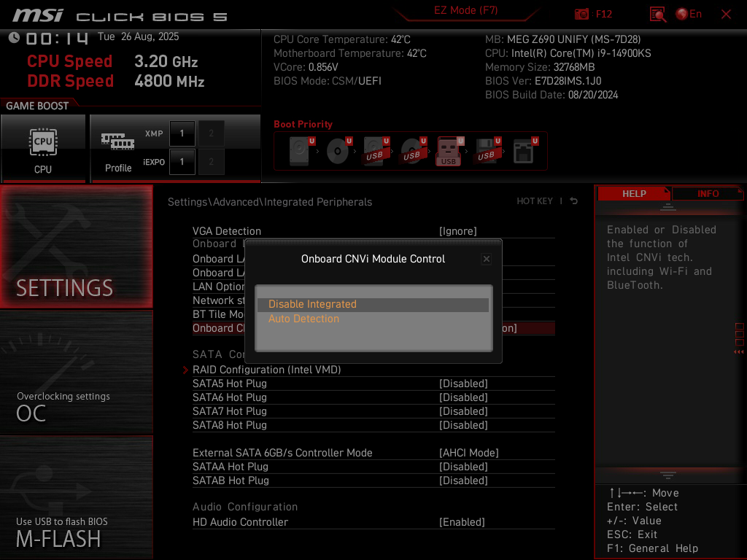The image size is (747, 560).
Task: Open the BIOS search magnifier icon
Action: tap(658, 15)
